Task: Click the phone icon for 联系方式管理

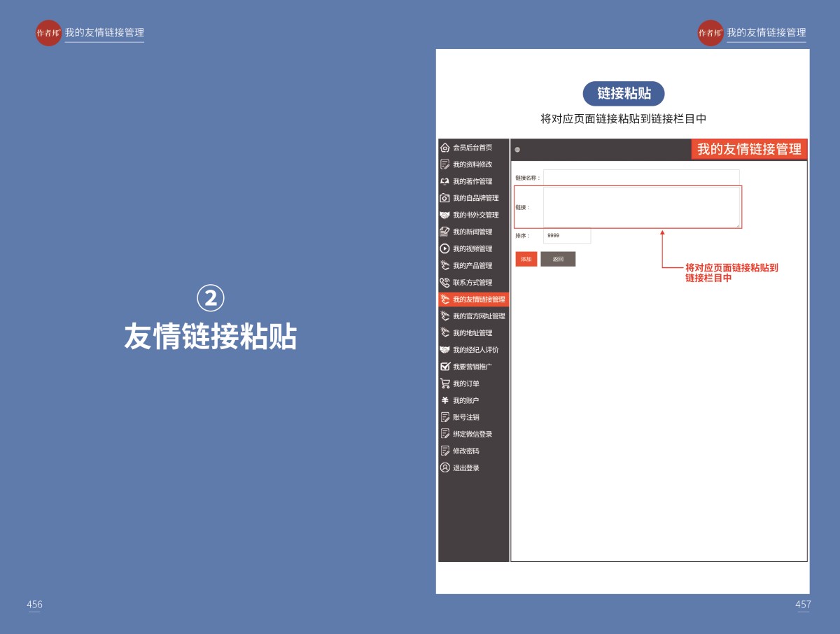Action: point(444,283)
